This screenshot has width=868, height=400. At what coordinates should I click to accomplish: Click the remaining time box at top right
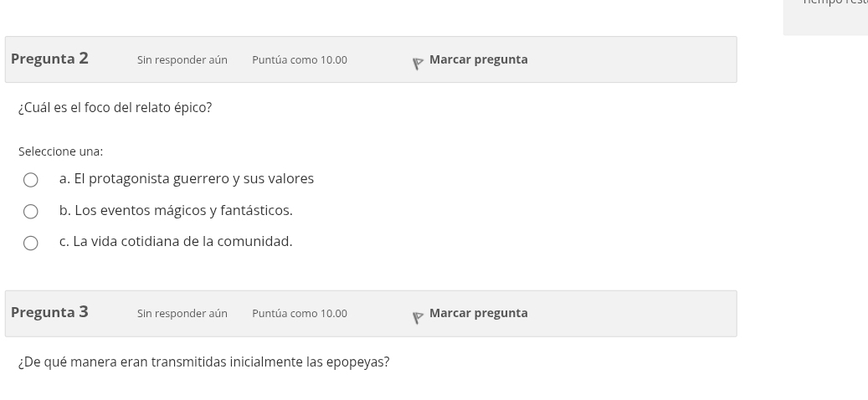click(x=825, y=15)
